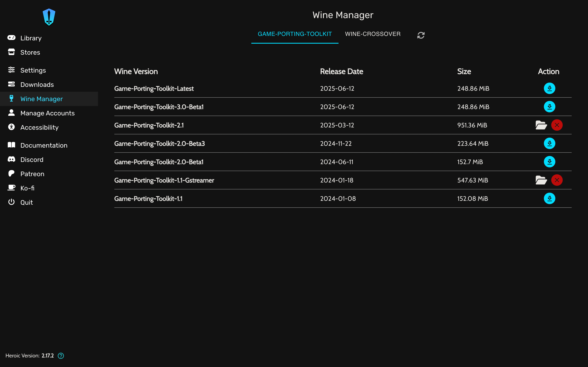Quit the Heroic launcher

pyautogui.click(x=27, y=202)
